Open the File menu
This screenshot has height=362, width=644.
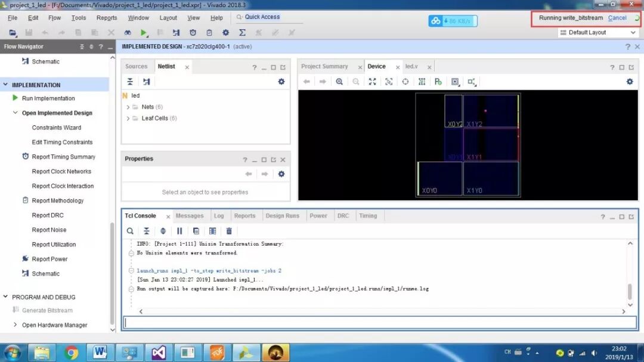tap(13, 18)
